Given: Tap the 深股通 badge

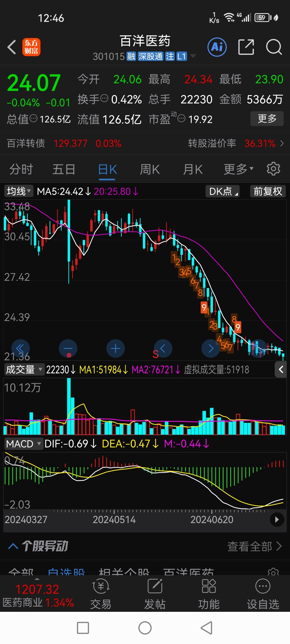Looking at the screenshot, I should (150, 56).
